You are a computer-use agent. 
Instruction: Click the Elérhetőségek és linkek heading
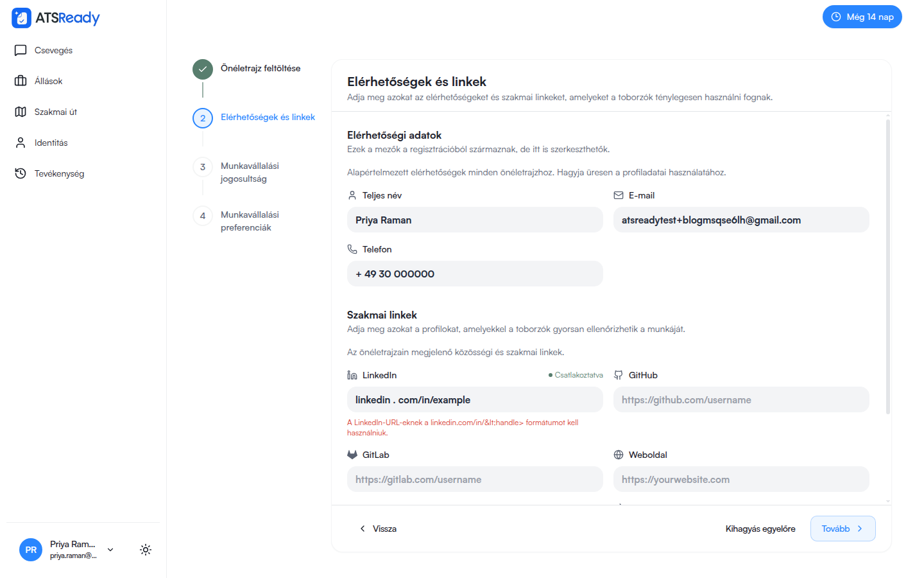coord(416,82)
